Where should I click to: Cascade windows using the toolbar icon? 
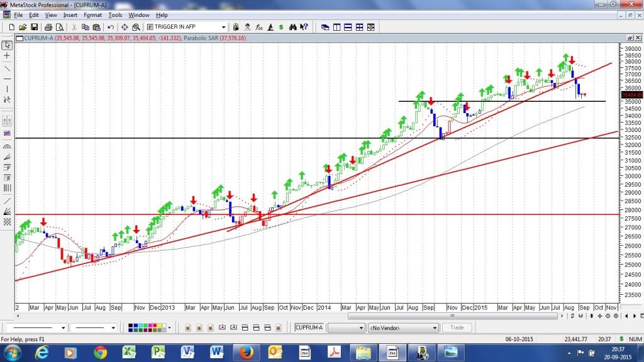pyautogui.click(x=325, y=27)
